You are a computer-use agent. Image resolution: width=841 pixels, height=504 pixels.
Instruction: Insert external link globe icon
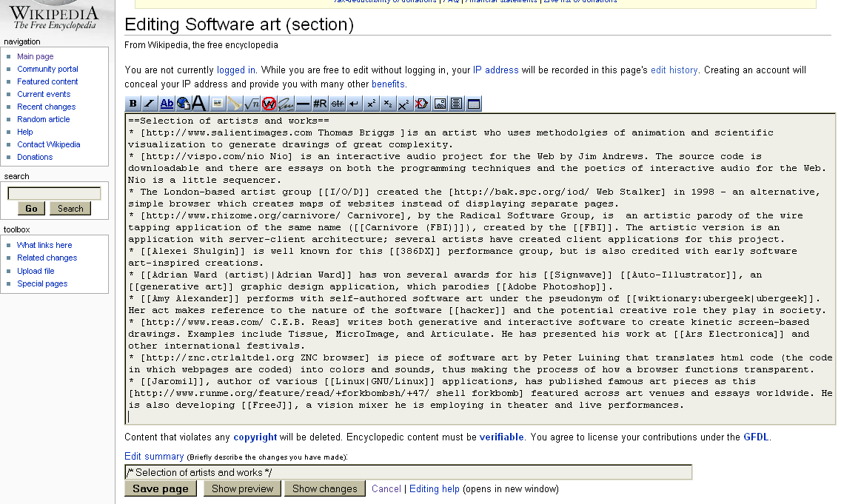(184, 104)
